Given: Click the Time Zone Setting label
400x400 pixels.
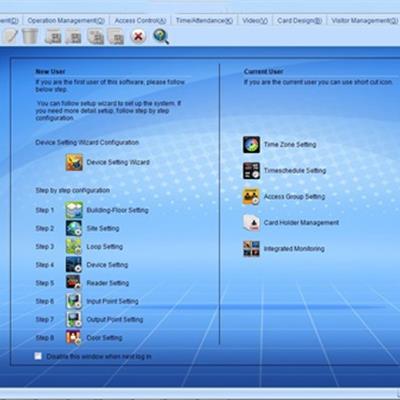Looking at the screenshot, I should [290, 144].
